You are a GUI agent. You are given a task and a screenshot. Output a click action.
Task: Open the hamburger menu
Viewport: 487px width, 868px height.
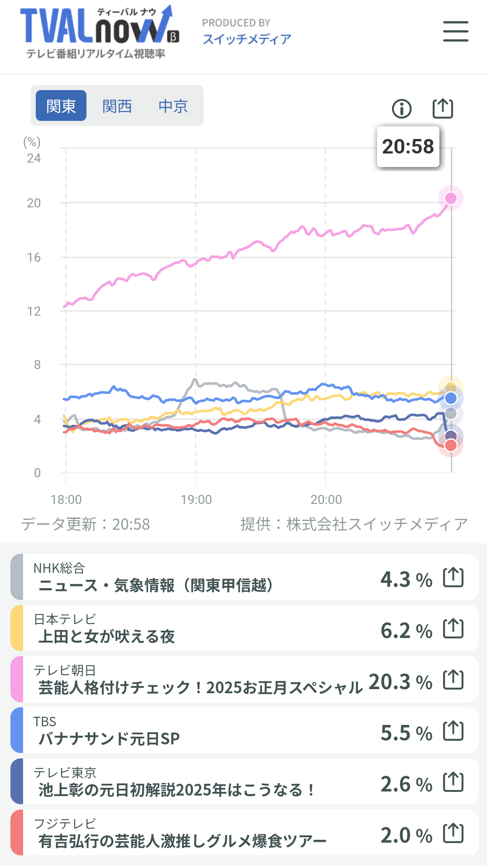(x=455, y=31)
